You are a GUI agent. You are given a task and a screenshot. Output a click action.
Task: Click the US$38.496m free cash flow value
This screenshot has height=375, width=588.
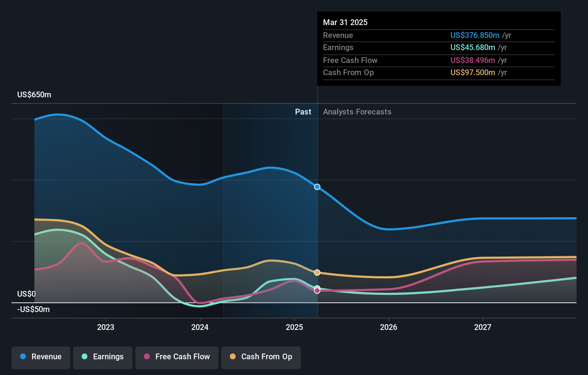coord(473,60)
